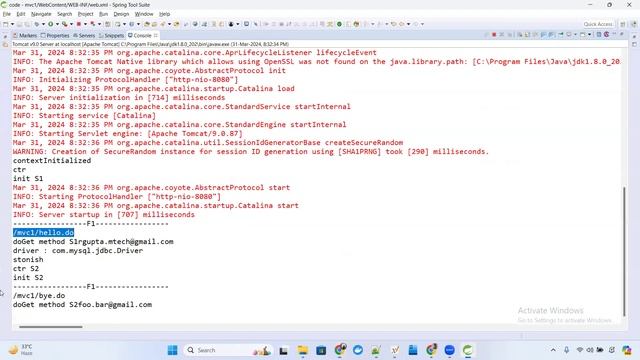Open the Project menu
This screenshot has width=640, height=360.
click(x=85, y=14)
